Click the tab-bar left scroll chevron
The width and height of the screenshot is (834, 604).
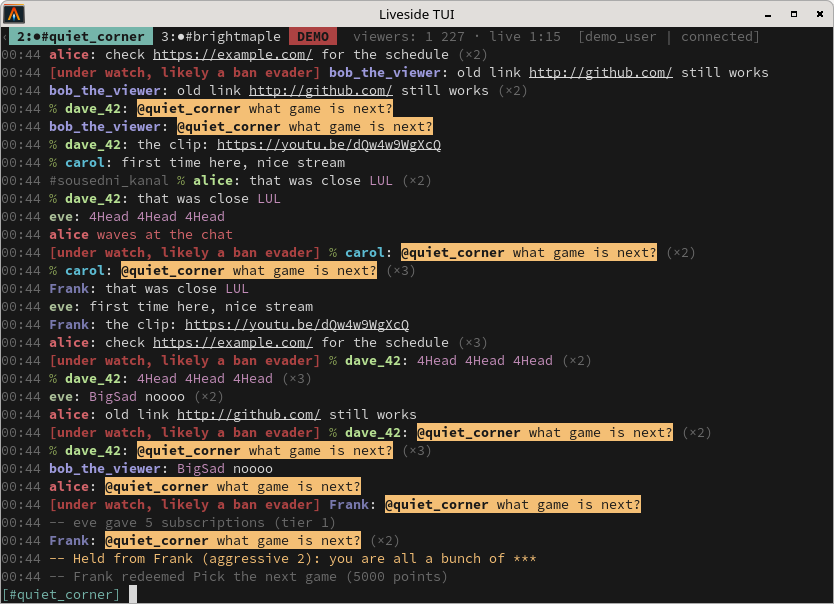[5, 37]
